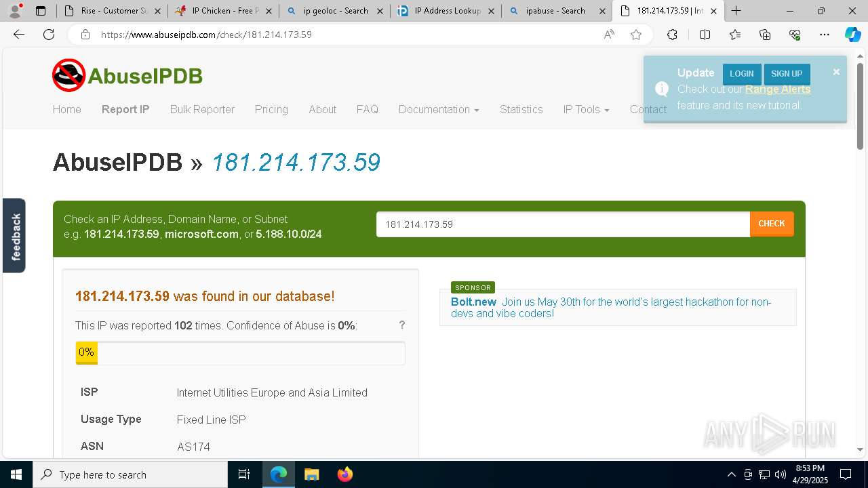Click the confidence help question mark
Image resolution: width=868 pixels, height=488 pixels.
(x=402, y=325)
